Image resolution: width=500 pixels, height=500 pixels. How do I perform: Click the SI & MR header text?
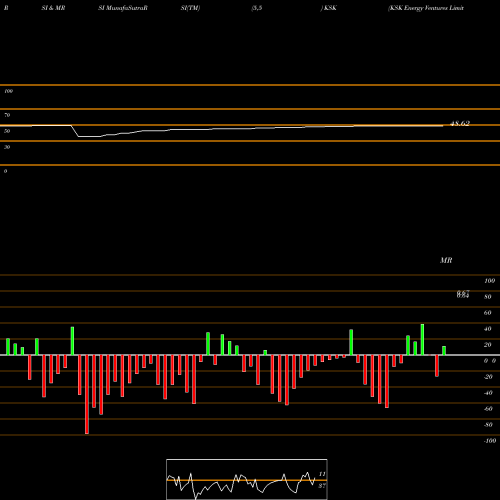click(53, 8)
